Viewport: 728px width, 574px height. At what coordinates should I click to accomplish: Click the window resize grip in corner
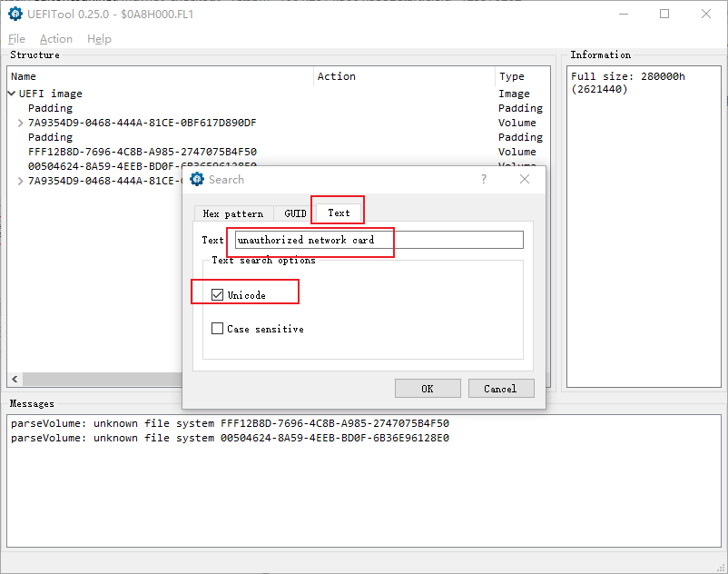click(721, 568)
